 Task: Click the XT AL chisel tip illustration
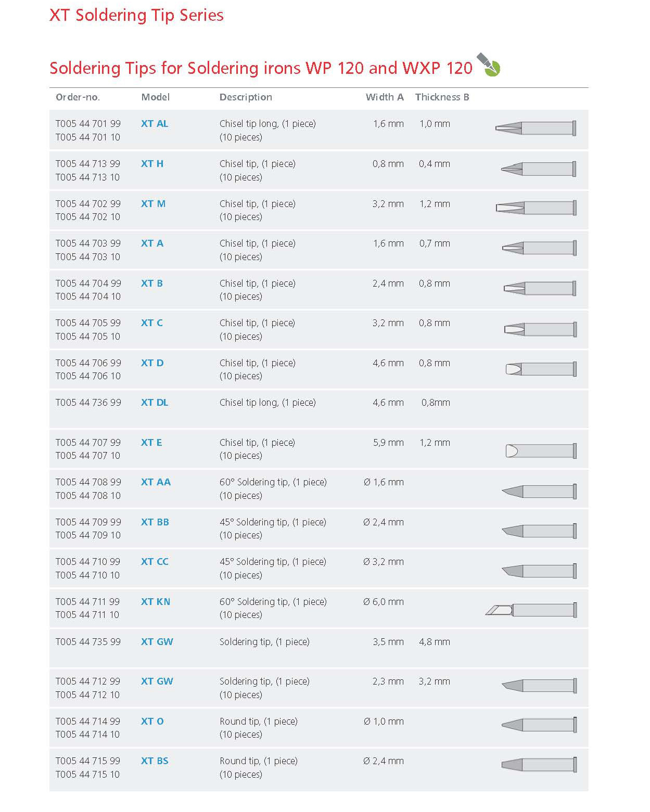pyautogui.click(x=536, y=128)
